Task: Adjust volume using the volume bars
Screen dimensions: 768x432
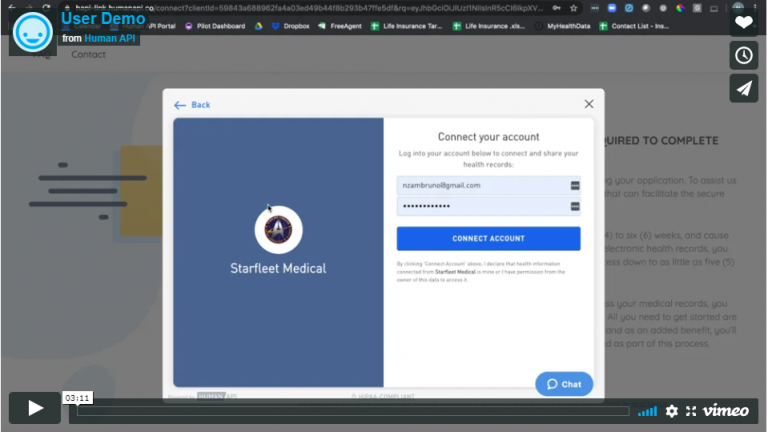Action: click(648, 411)
